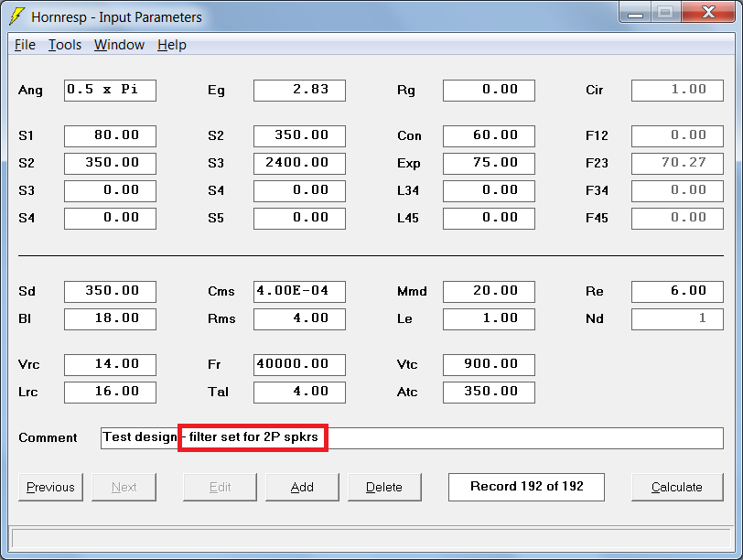
Task: Minimize the Hornresp window
Action: coord(635,12)
